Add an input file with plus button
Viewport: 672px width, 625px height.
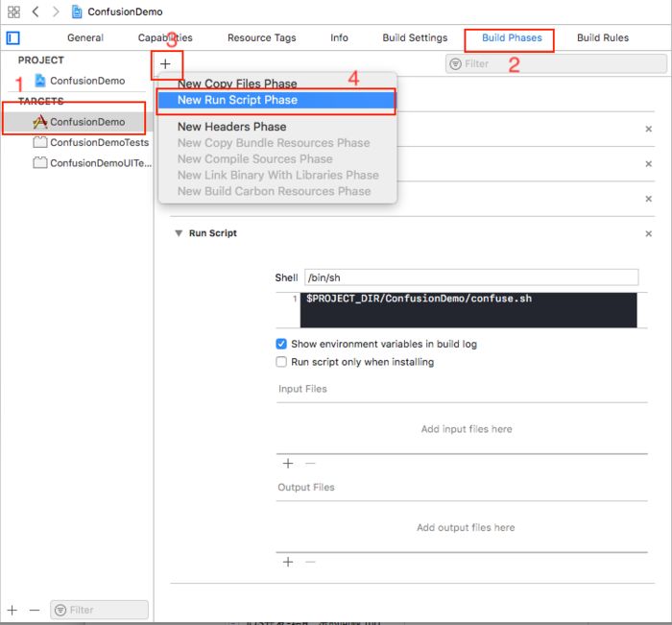[288, 463]
